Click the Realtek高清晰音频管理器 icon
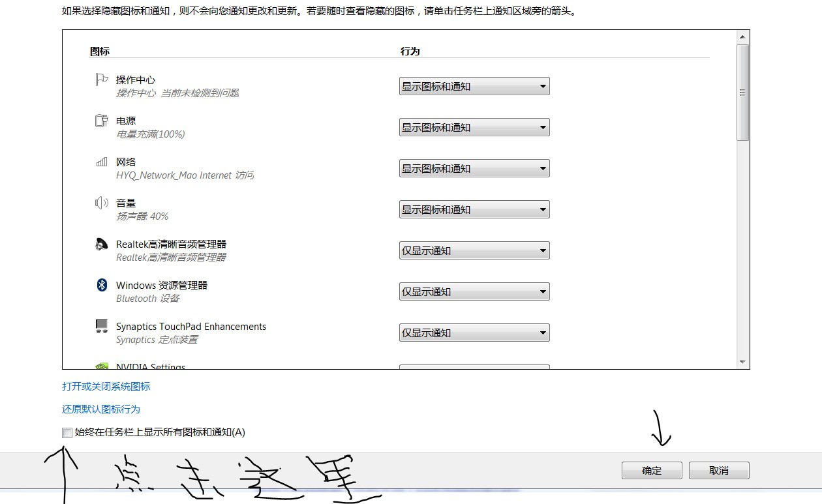The width and height of the screenshot is (822, 504). click(101, 244)
